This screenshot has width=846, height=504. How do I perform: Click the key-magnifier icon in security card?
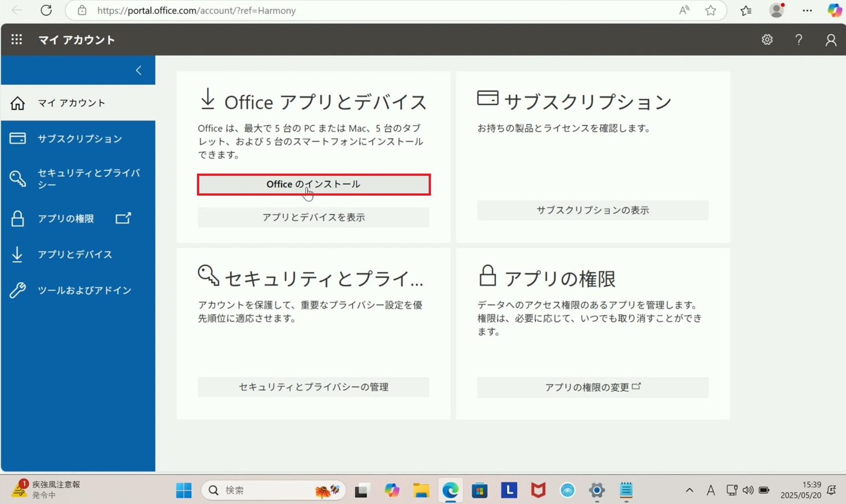coord(208,275)
